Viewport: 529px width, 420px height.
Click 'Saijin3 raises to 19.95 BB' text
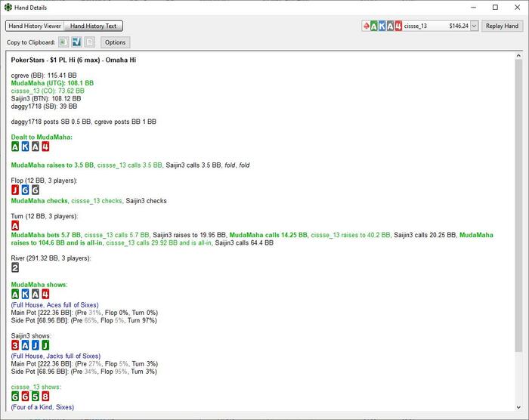(x=189, y=235)
